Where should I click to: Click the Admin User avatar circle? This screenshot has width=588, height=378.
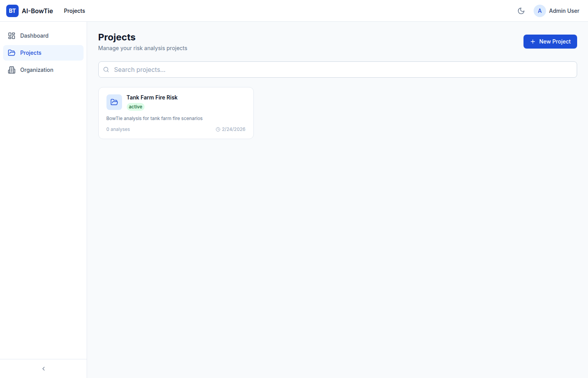pyautogui.click(x=539, y=11)
